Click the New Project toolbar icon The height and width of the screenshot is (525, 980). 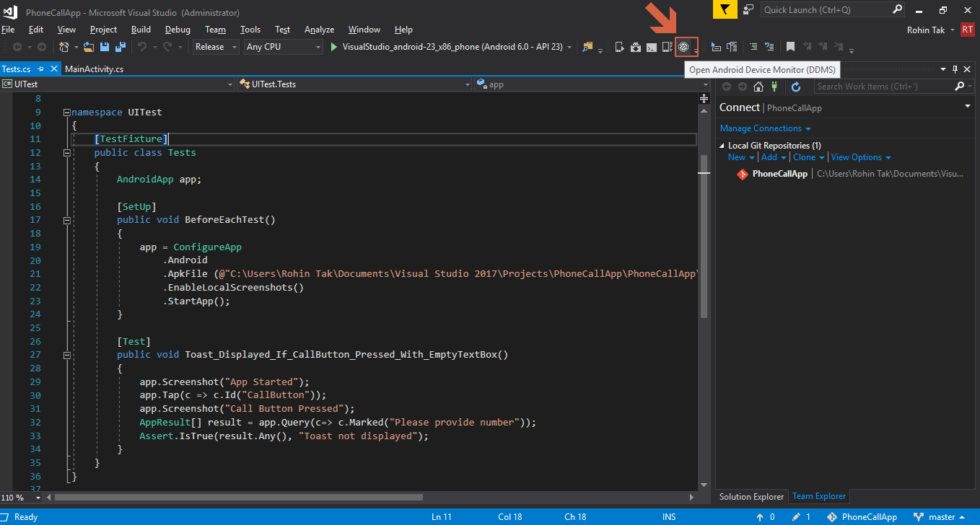pos(64,47)
